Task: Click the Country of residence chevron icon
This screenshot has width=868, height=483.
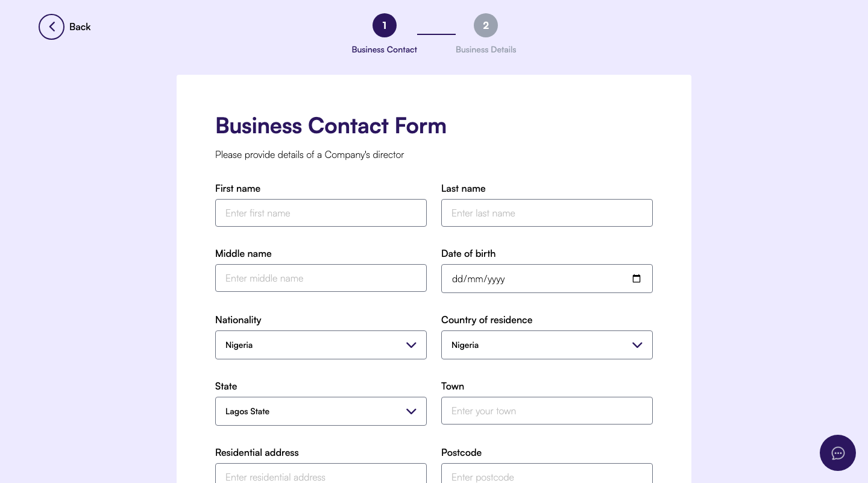Action: click(x=637, y=345)
